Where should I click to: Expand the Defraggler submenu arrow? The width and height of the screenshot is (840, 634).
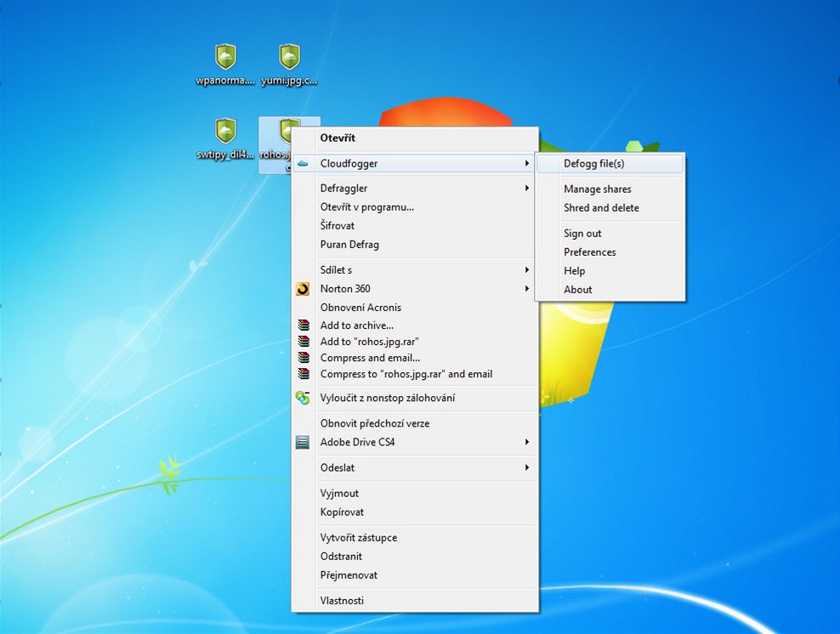[x=527, y=188]
